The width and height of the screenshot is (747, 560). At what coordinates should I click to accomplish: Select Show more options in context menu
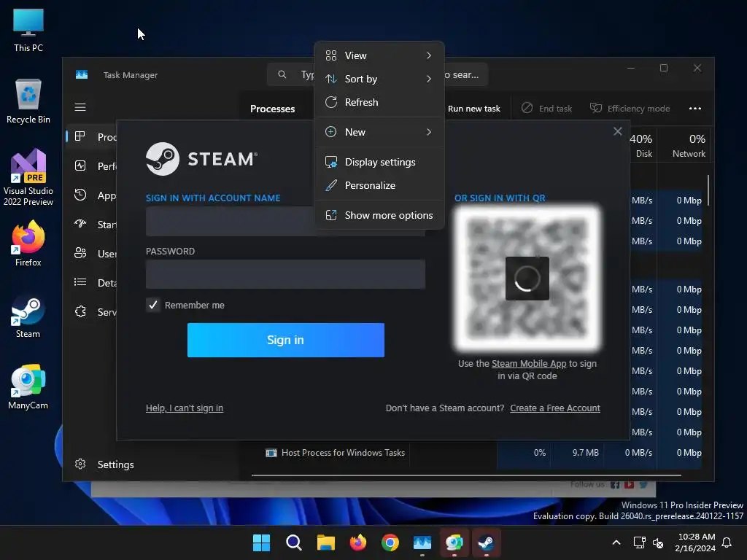pyautogui.click(x=379, y=215)
